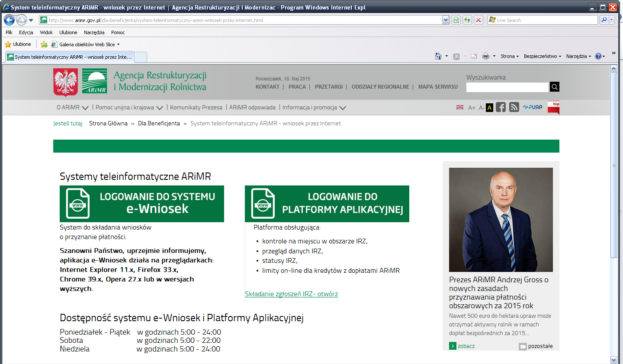Click the Add to Favorites Bar star icon
This screenshot has width=623, height=364.
click(x=44, y=44)
